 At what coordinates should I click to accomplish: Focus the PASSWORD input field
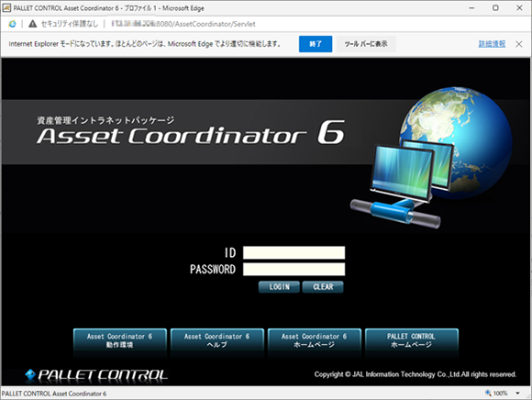(x=294, y=269)
